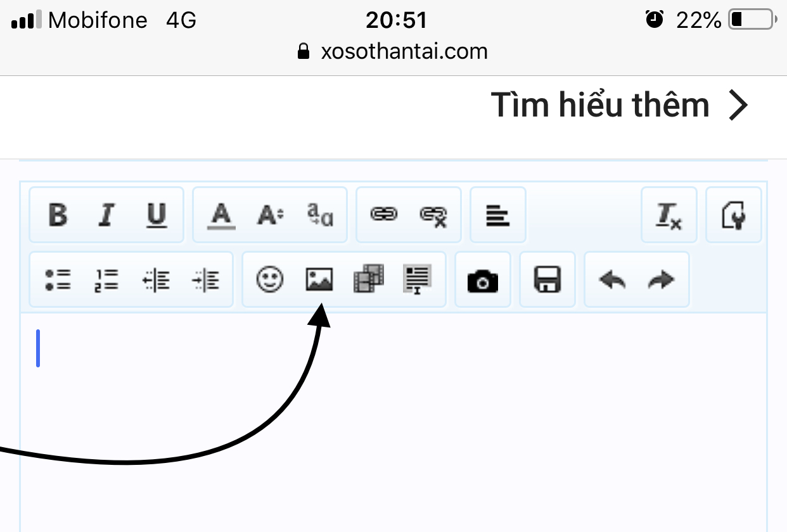This screenshot has height=532, width=787.
Task: Click the insert image icon
Action: 319,279
